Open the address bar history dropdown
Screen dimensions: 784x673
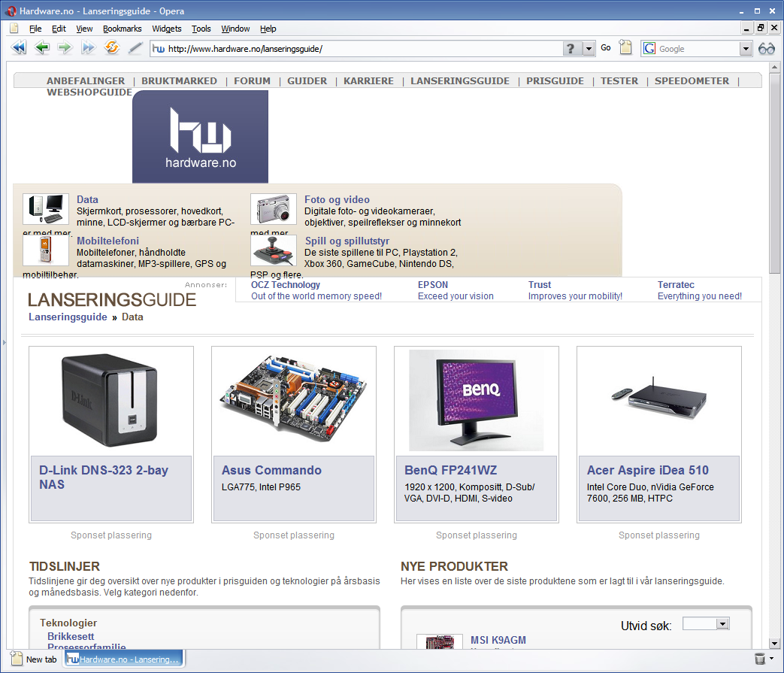589,48
